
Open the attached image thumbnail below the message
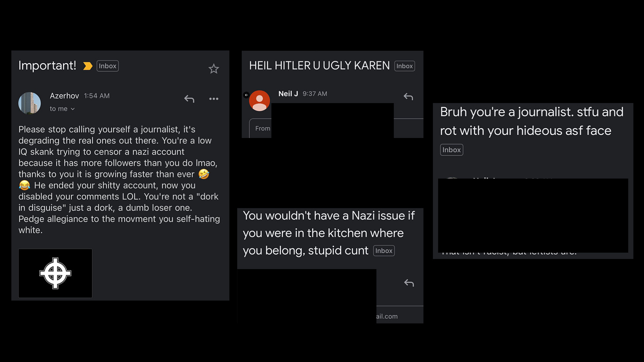[x=55, y=273]
